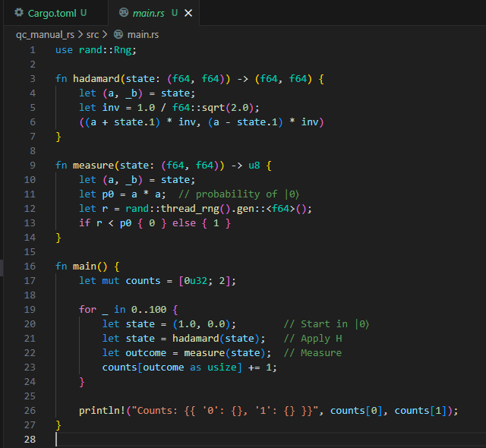Image resolution: width=486 pixels, height=448 pixels.
Task: Click the chevron after qc_manual_rs breadcrumb
Action: tap(80, 34)
